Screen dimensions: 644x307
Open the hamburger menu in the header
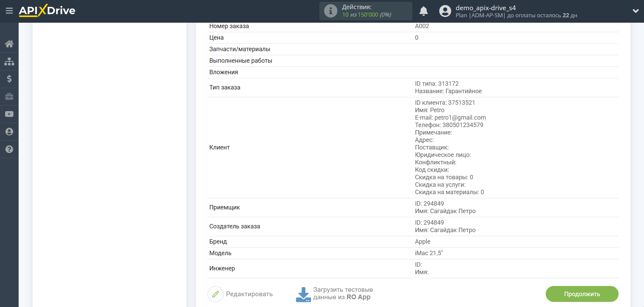click(9, 11)
